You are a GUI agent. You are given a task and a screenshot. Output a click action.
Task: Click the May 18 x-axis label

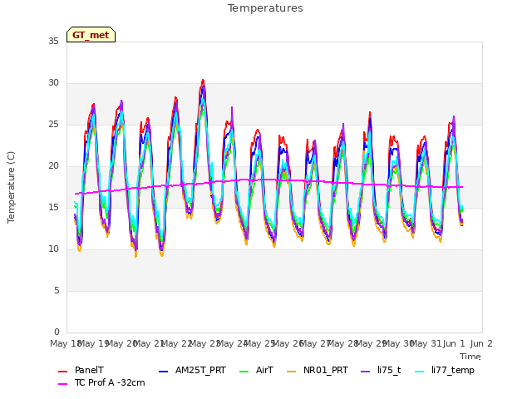coord(65,343)
